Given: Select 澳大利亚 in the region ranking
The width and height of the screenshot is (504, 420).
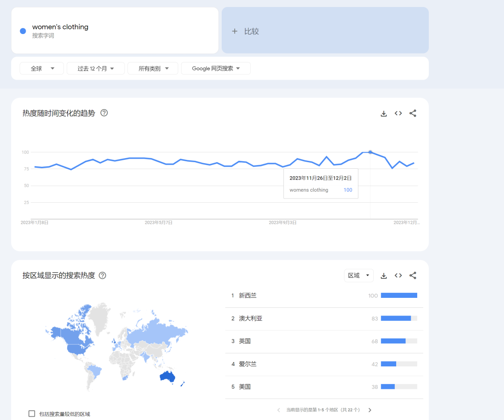Looking at the screenshot, I should [251, 318].
